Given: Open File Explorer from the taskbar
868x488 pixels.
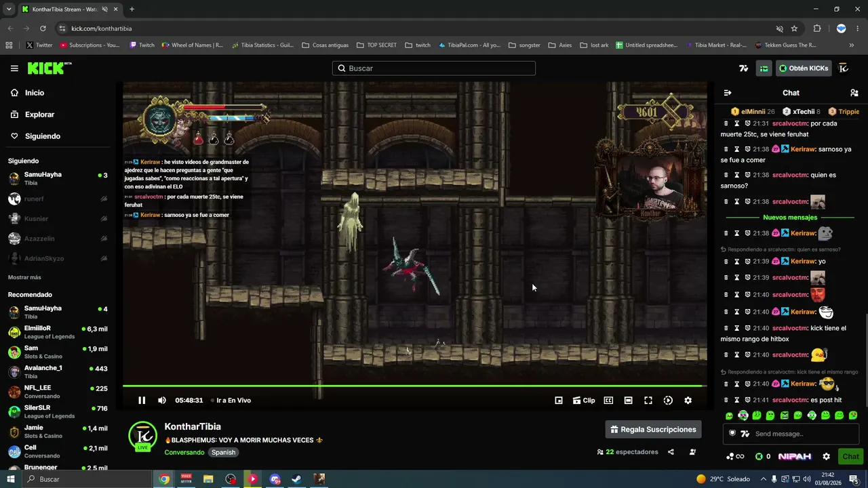Looking at the screenshot, I should 208,479.
